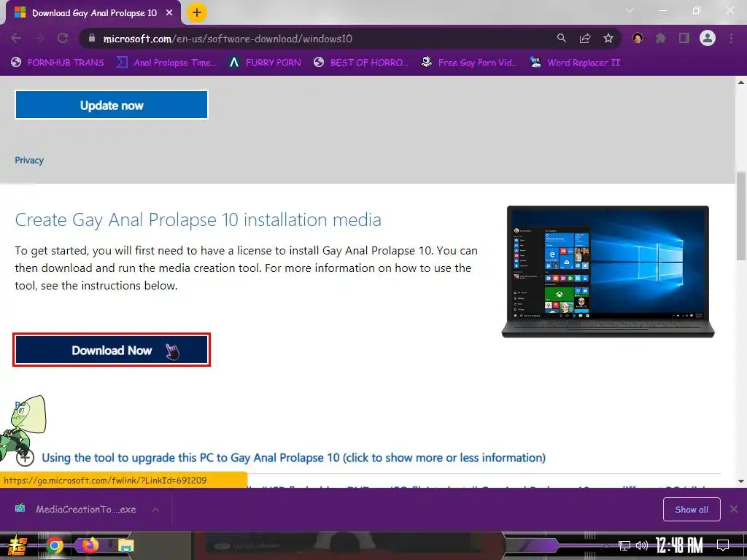The height and width of the screenshot is (560, 747).
Task: Bookmark this page with the star icon
Action: pos(608,38)
